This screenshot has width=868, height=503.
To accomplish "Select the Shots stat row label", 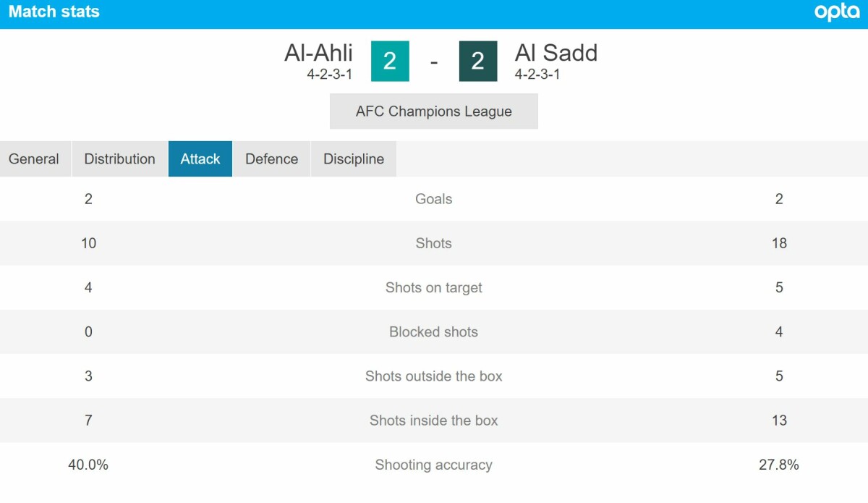I will point(434,243).
